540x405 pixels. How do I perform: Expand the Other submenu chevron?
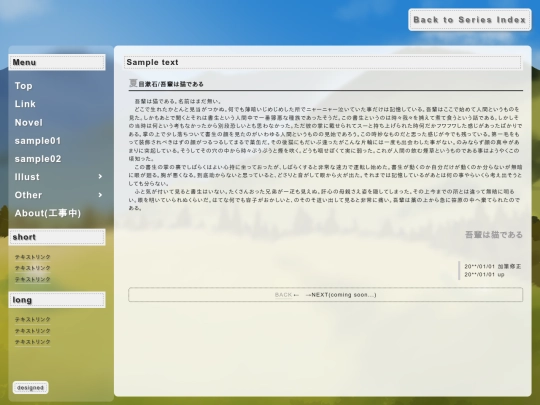tap(100, 195)
